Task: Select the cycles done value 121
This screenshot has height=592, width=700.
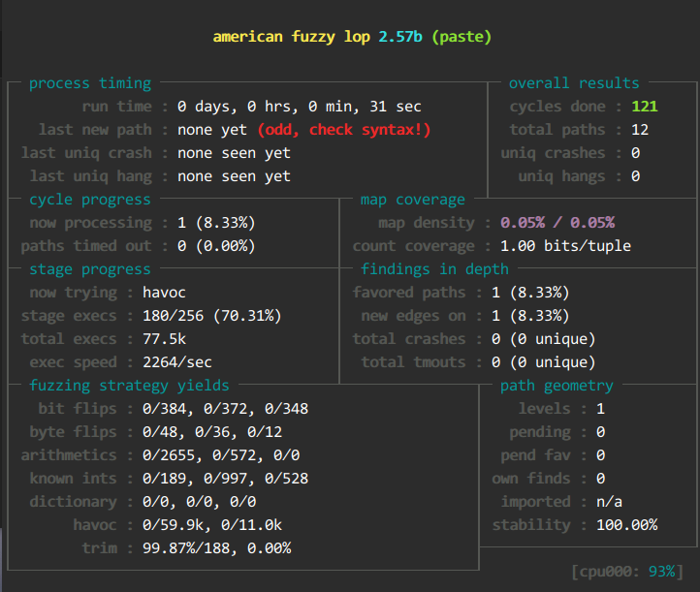Action: pos(645,107)
